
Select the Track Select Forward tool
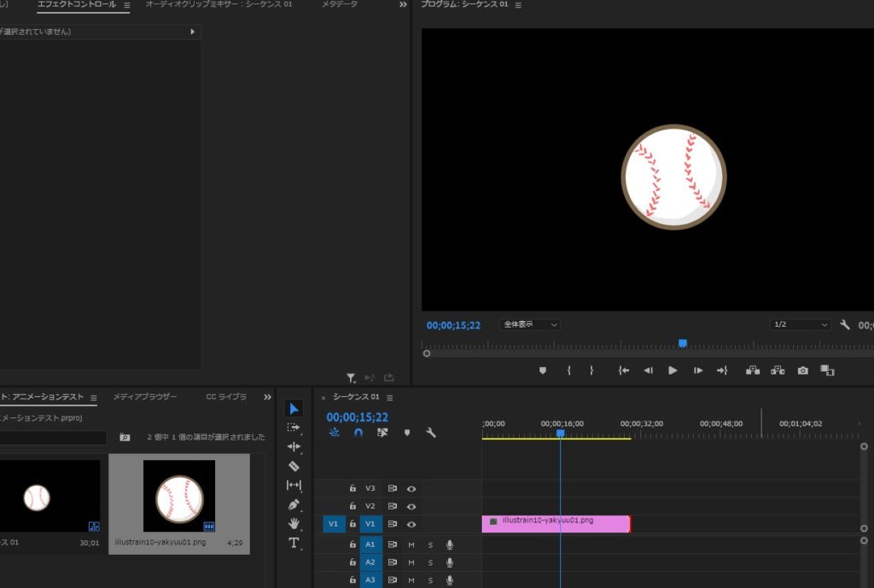(x=294, y=428)
